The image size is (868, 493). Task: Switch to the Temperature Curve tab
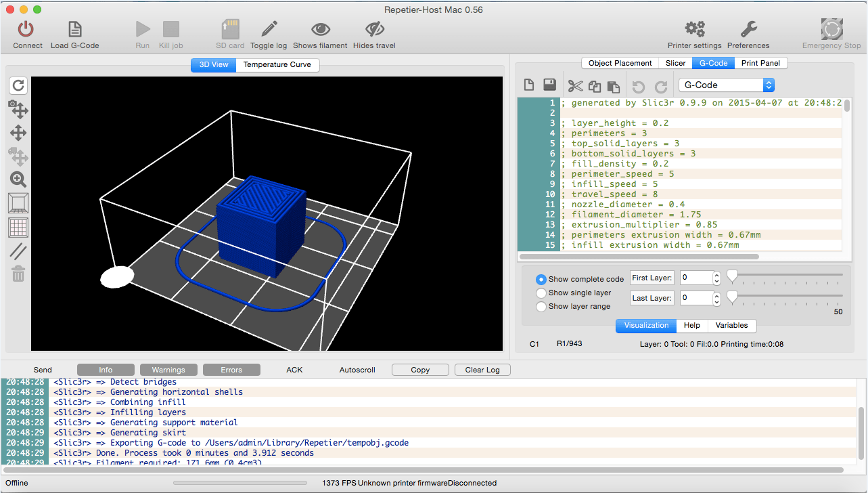277,65
